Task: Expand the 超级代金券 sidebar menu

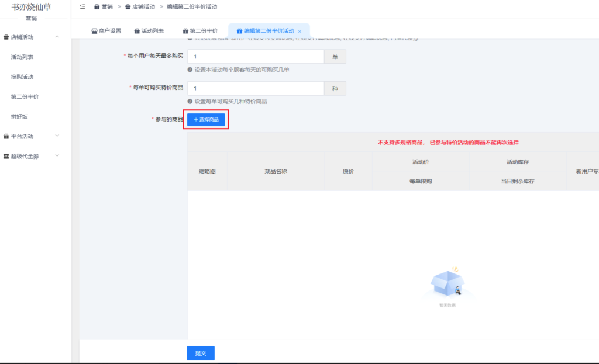Action: pyautogui.click(x=57, y=156)
